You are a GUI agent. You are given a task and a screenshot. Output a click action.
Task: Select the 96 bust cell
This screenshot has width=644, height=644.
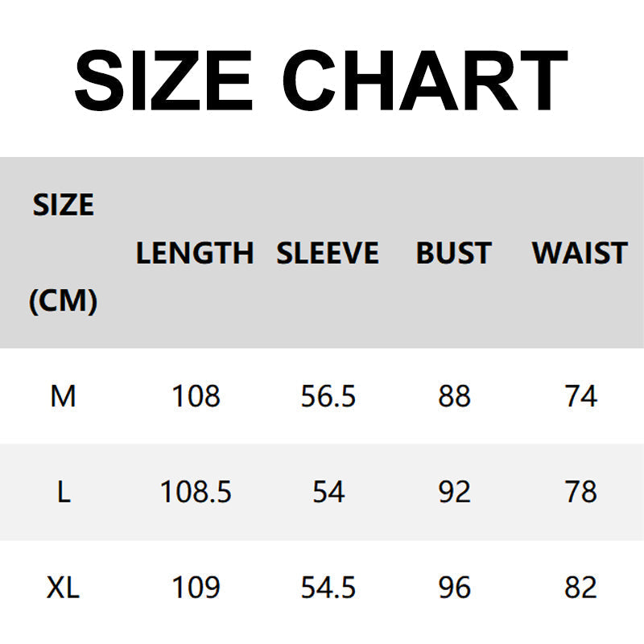[x=454, y=588]
